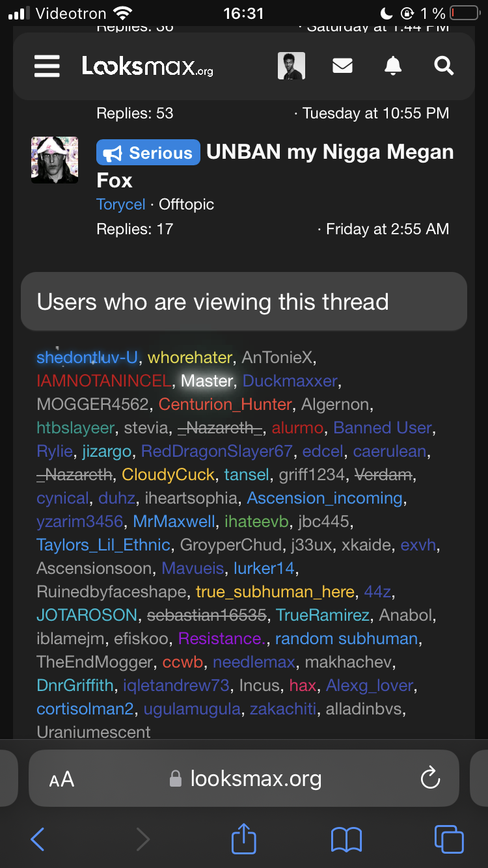Open Safari share sheet
488x868 pixels.
(x=244, y=839)
